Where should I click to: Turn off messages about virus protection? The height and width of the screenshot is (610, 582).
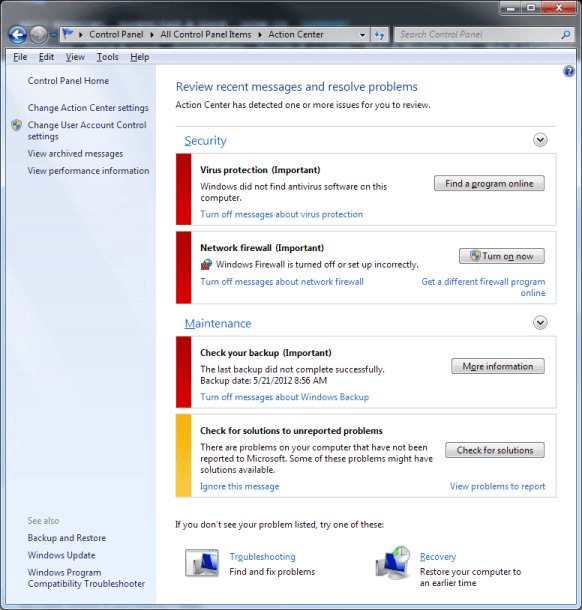pyautogui.click(x=282, y=214)
